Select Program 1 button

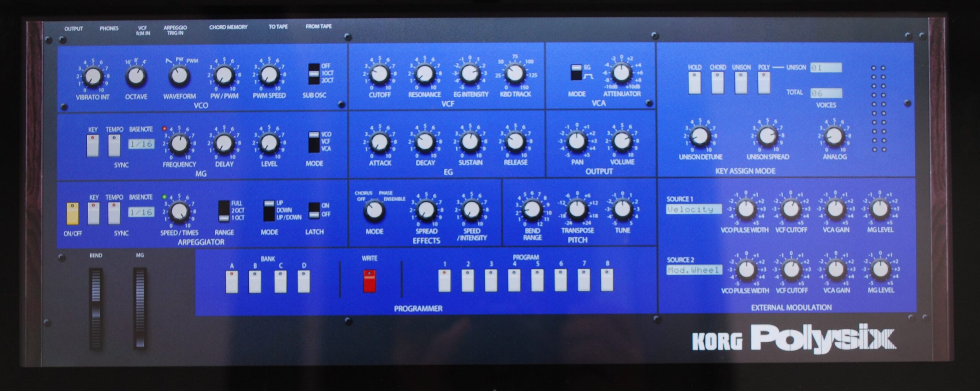(x=444, y=281)
